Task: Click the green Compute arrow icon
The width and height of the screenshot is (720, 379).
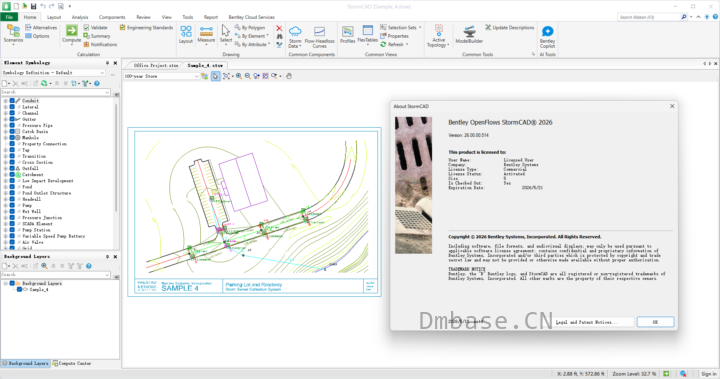Action: click(x=71, y=31)
